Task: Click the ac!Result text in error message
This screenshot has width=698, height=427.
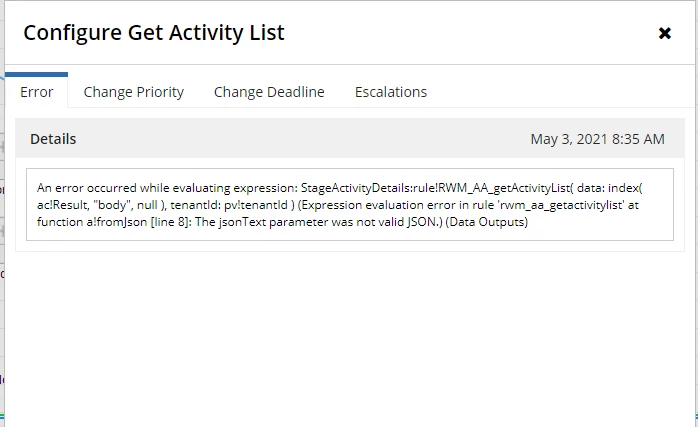Action: (62, 205)
